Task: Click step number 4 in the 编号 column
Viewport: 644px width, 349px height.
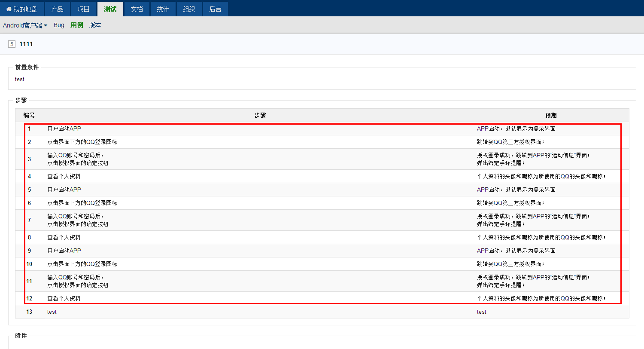Action: (x=29, y=176)
